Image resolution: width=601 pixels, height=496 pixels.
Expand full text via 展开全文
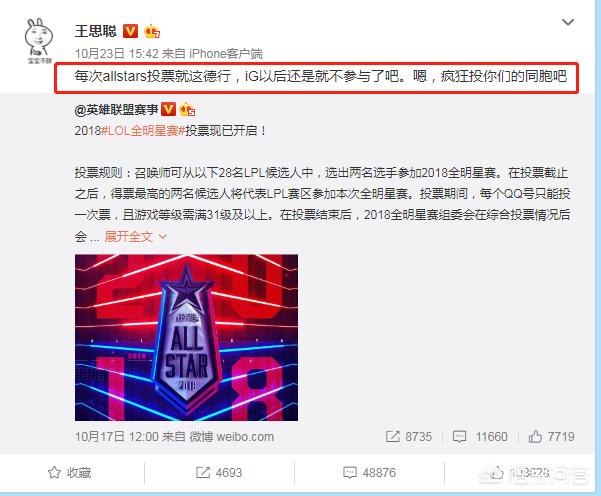pyautogui.click(x=128, y=237)
